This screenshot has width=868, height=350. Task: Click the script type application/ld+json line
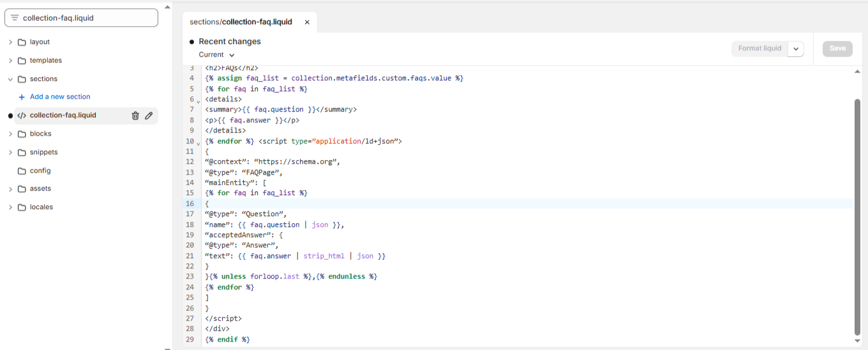pos(330,142)
